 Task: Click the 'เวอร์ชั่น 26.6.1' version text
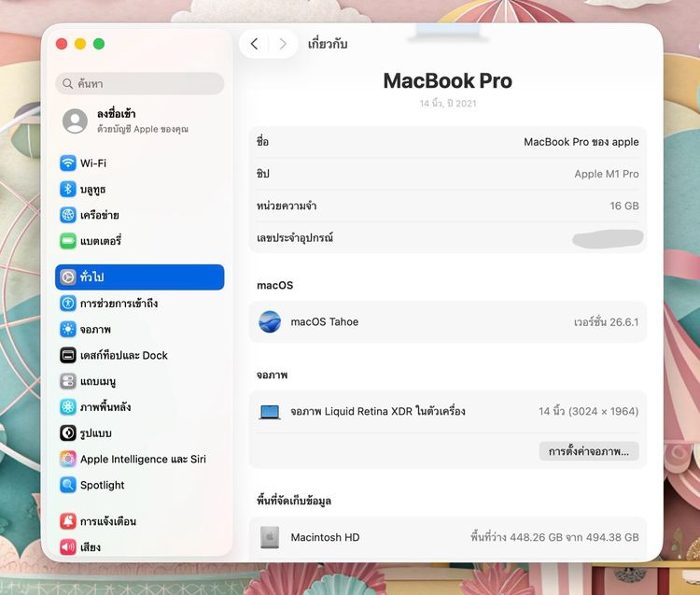pos(607,322)
